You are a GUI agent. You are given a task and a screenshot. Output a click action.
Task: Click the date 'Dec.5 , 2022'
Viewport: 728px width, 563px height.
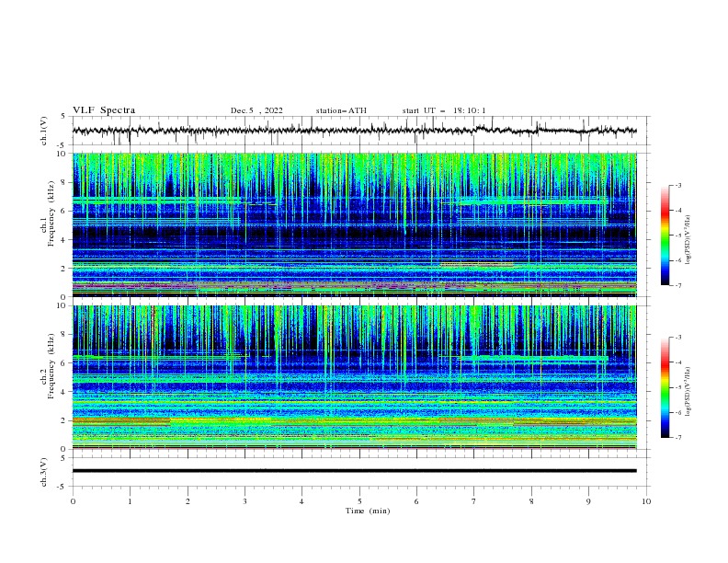pyautogui.click(x=256, y=110)
